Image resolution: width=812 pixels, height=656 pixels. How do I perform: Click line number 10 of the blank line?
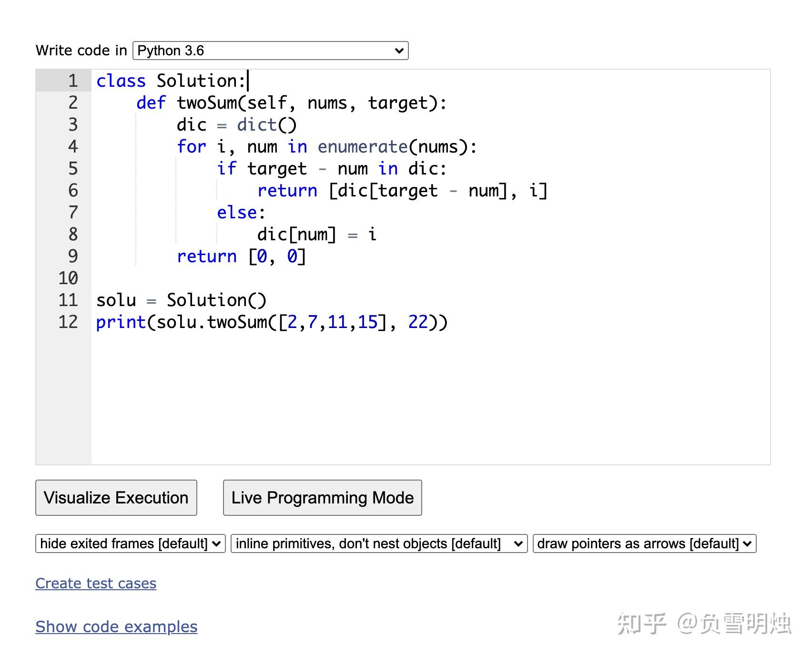pos(68,278)
